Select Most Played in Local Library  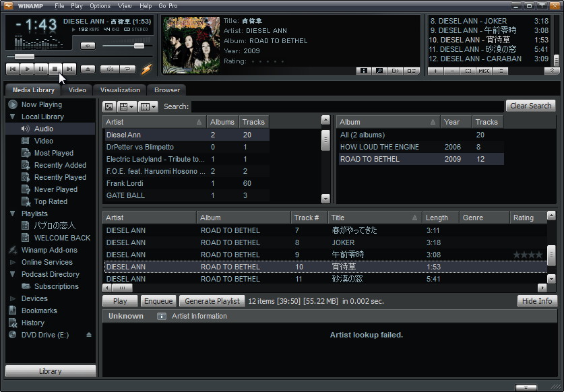tap(54, 153)
